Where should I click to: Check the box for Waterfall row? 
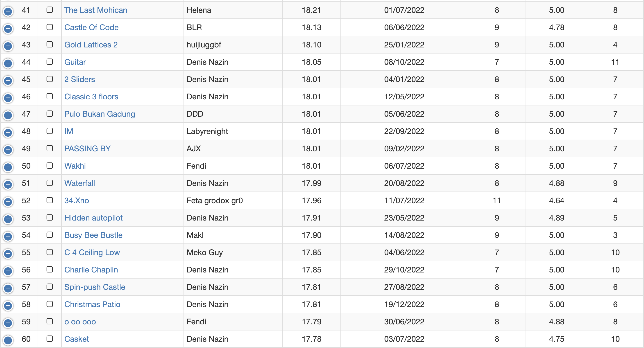50,183
